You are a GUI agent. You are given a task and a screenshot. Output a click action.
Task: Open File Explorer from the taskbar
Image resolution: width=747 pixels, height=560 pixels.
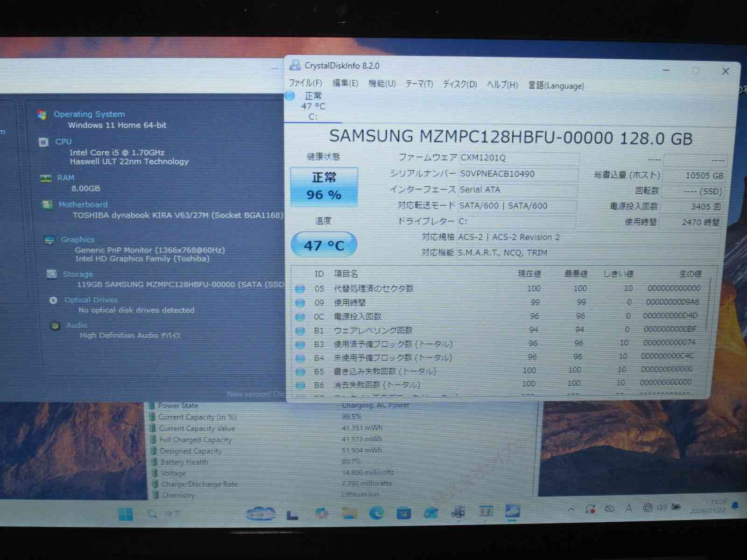(349, 513)
